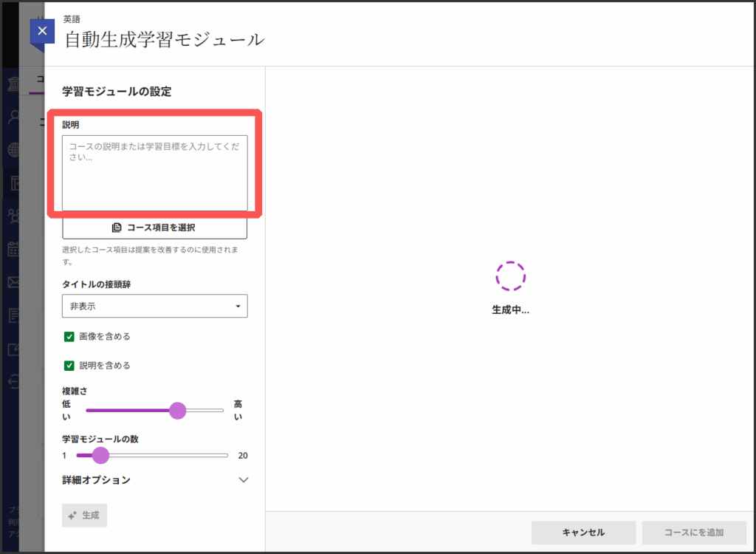Open the organizations icon in the sidebar
Image resolution: width=756 pixels, height=554 pixels.
click(x=14, y=216)
